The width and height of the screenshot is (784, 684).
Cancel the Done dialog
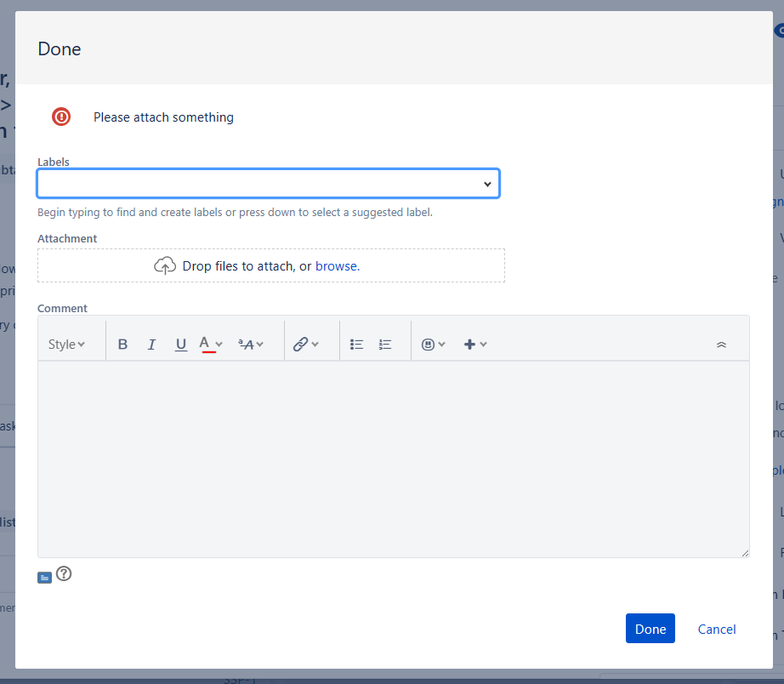coord(717,629)
